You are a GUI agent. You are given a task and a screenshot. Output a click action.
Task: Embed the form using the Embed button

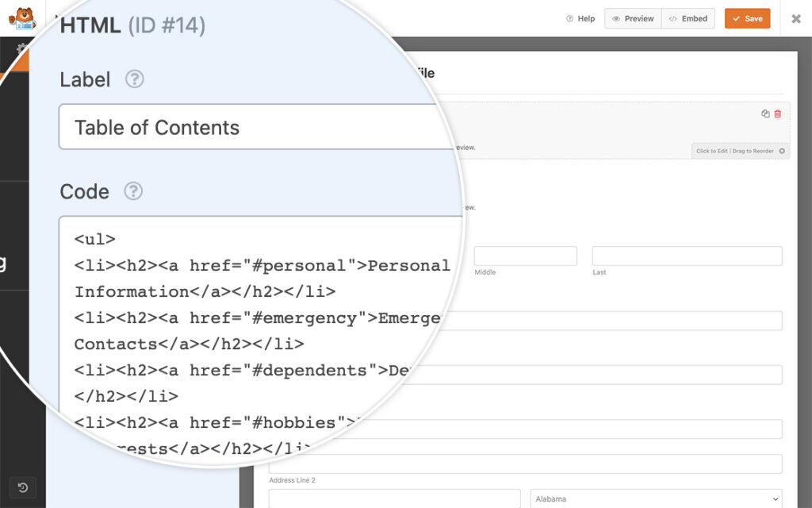(x=688, y=18)
